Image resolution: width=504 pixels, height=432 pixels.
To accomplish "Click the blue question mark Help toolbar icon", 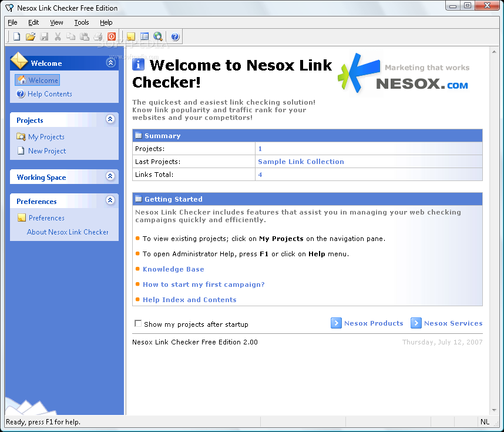I will coord(175,36).
